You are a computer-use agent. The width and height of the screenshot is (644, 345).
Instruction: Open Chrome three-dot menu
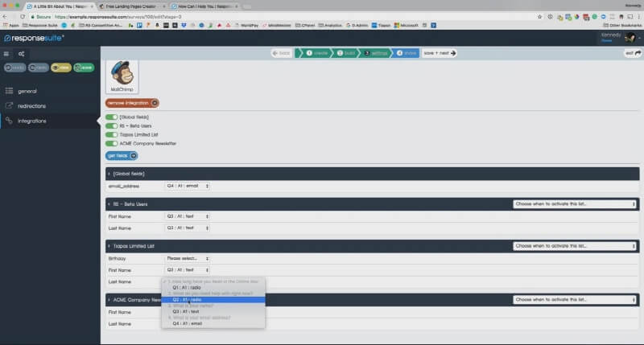639,17
